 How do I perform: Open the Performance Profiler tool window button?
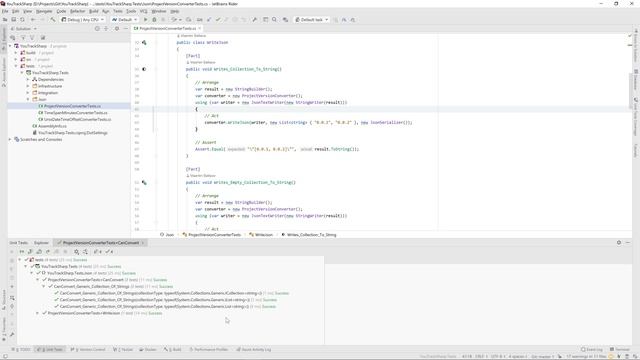[x=209, y=349]
